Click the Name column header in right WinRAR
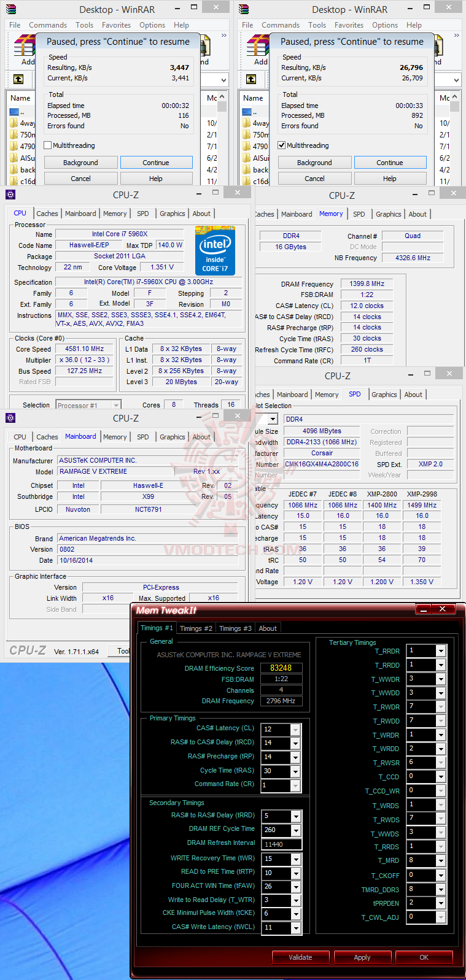 (x=253, y=98)
